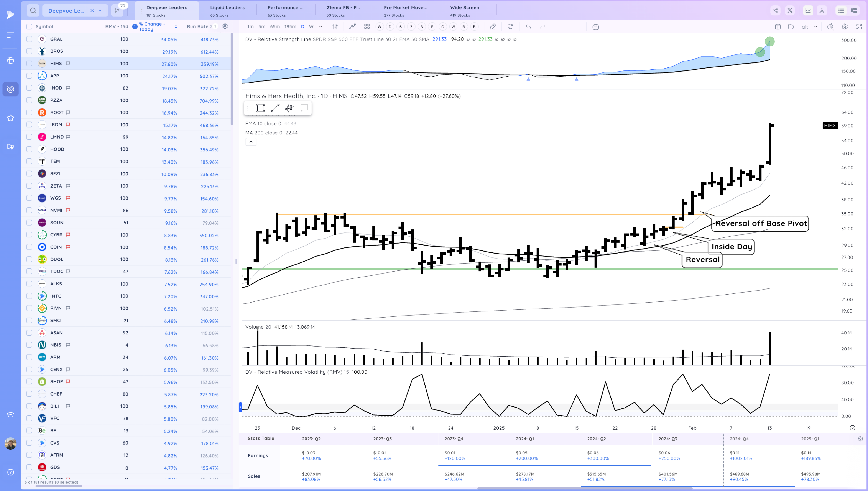Select the rectangle drawing tool

pyautogui.click(x=260, y=108)
